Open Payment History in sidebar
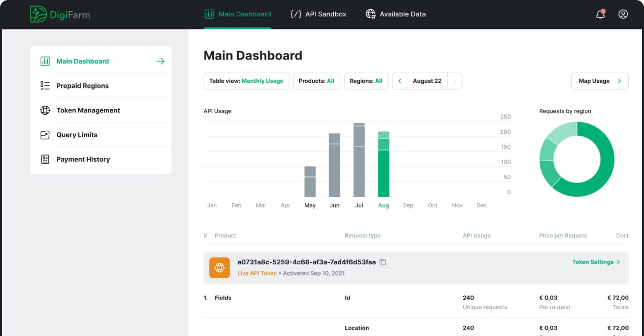The width and height of the screenshot is (644, 336). point(101,159)
